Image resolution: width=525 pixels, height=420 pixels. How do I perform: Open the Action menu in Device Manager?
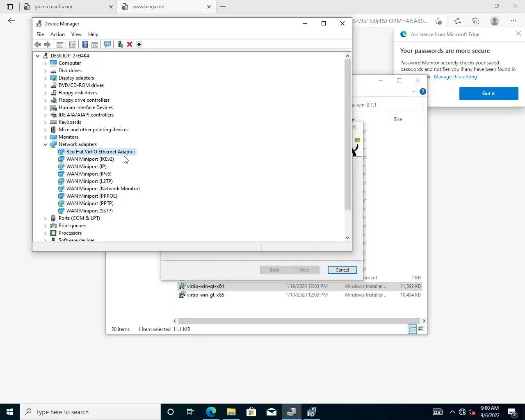tap(57, 34)
